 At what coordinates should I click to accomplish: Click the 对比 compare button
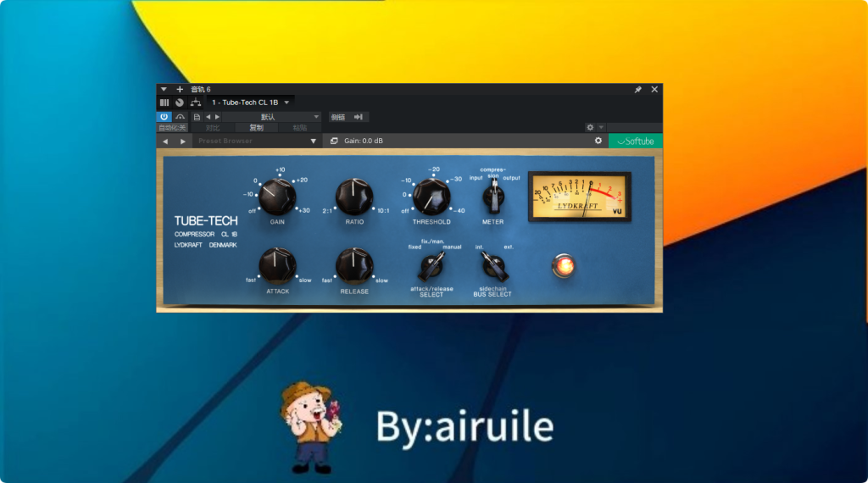[213, 128]
